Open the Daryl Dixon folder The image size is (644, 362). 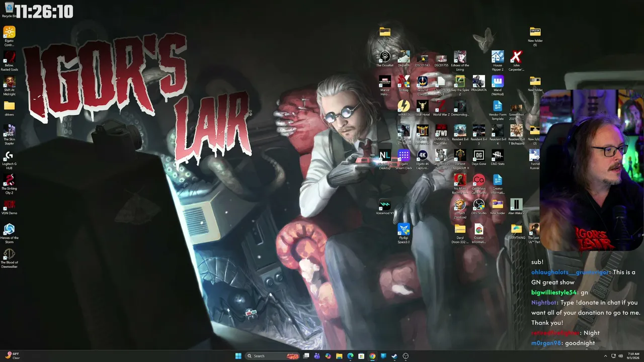point(460,233)
